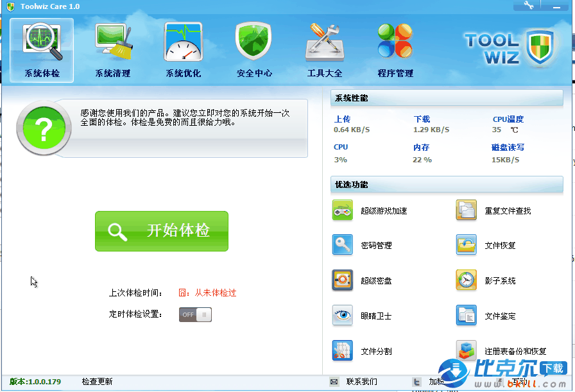The height and width of the screenshot is (392, 575).
Task: Open the 密码管理 password manager icon
Action: pos(343,245)
